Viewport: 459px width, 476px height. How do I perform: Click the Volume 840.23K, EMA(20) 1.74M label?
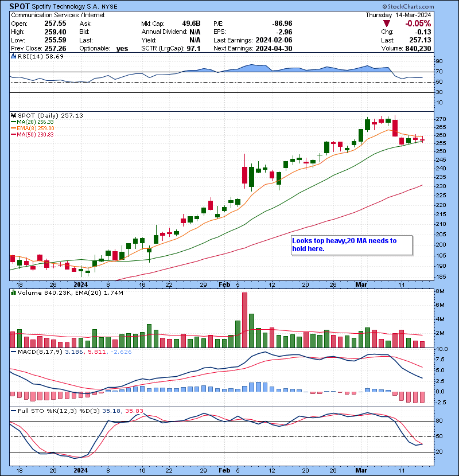tap(71, 292)
